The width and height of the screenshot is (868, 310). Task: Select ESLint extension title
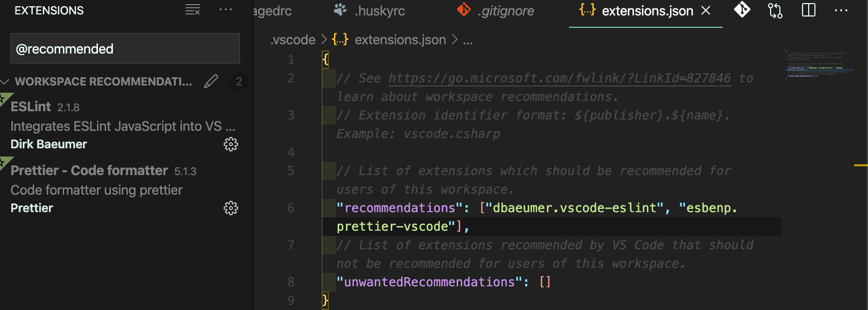31,107
